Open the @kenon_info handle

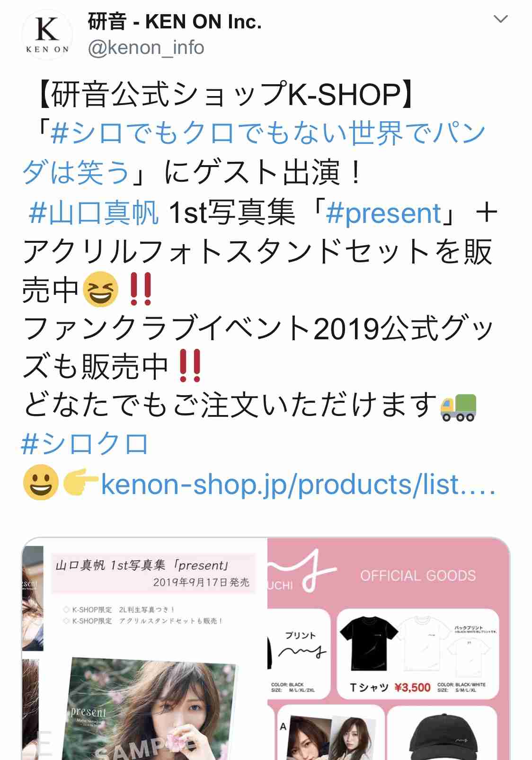(x=146, y=48)
